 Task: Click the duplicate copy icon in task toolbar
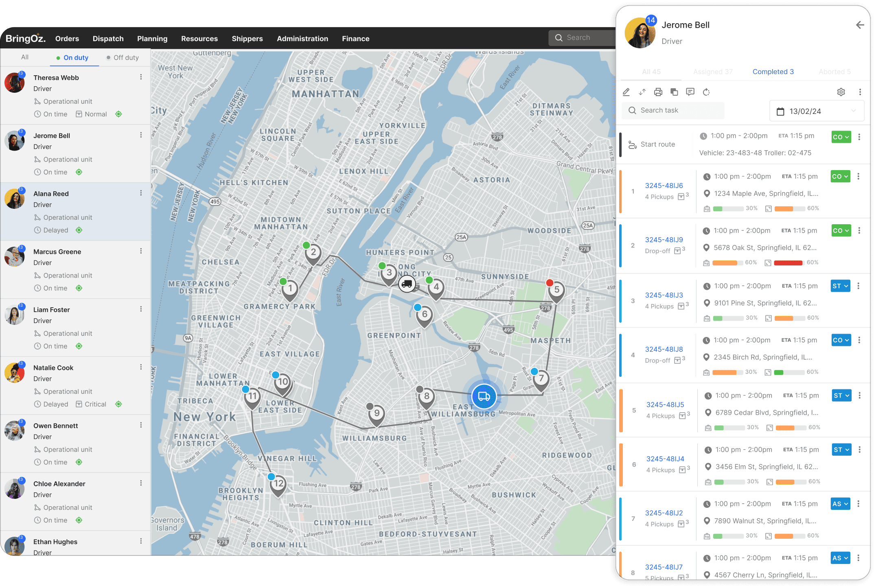click(674, 92)
